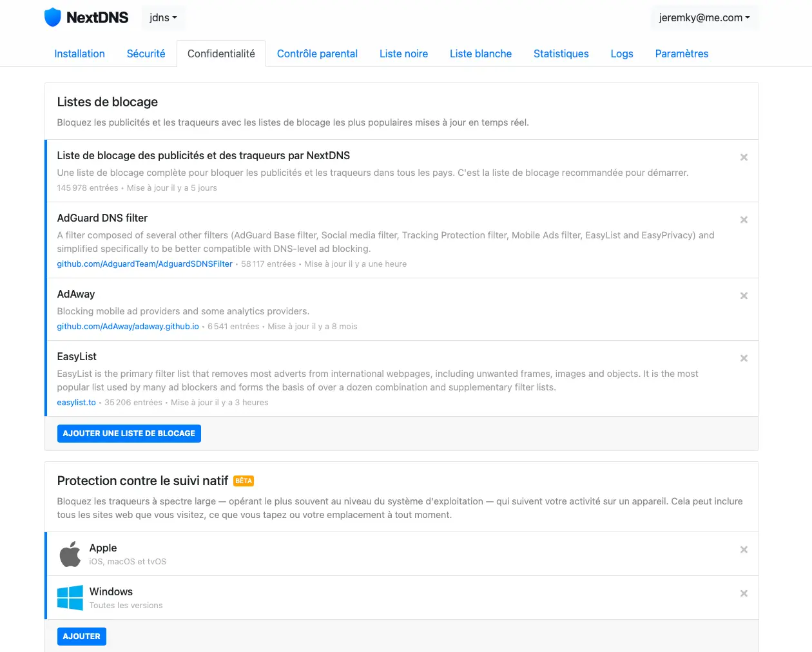Screen dimensions: 812x652
Task: Click the "Apple" row label
Action: pos(103,548)
